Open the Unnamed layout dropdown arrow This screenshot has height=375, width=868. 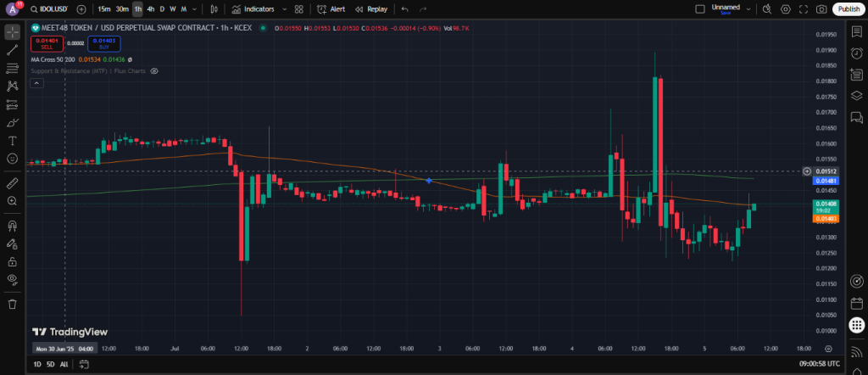(x=748, y=8)
